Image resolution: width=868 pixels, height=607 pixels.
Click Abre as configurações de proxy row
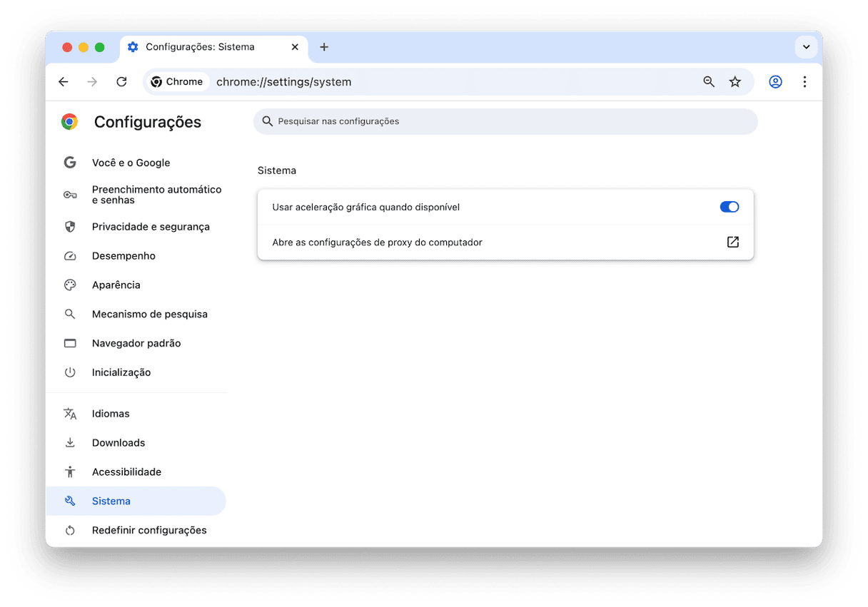click(x=505, y=243)
